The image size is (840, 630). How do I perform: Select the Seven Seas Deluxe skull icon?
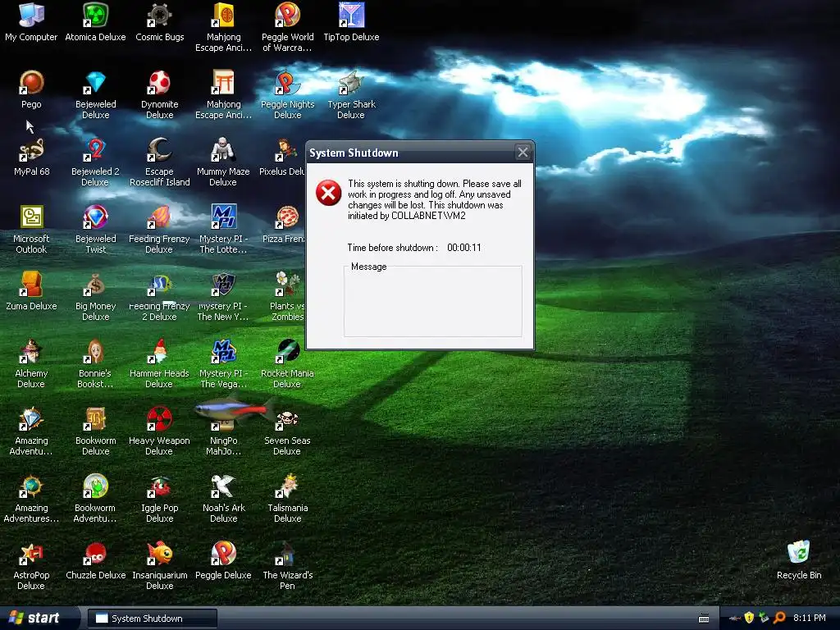(287, 431)
